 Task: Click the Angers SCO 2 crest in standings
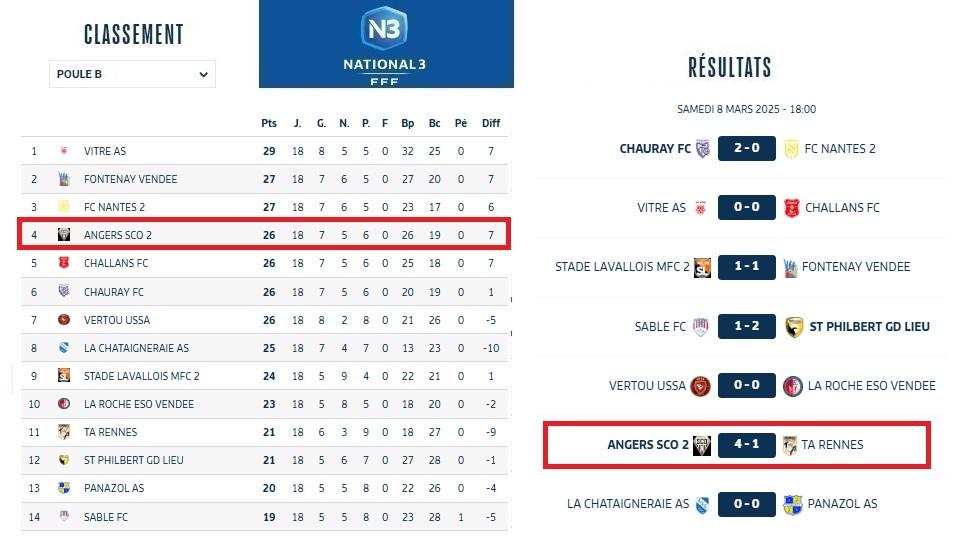(x=64, y=235)
